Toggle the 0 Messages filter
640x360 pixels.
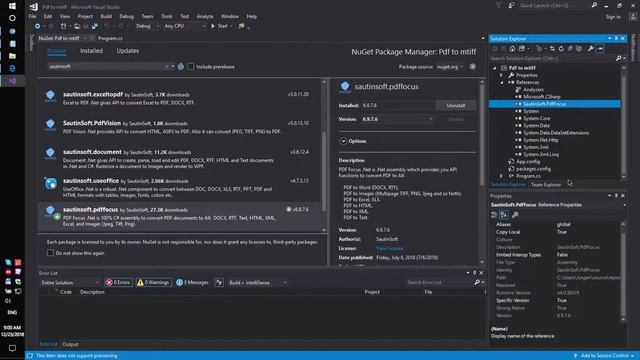193,282
